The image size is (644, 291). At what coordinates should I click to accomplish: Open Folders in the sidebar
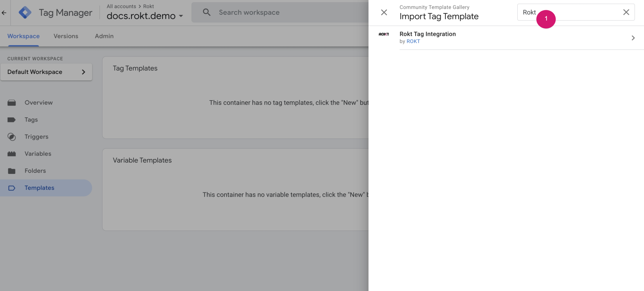point(35,171)
